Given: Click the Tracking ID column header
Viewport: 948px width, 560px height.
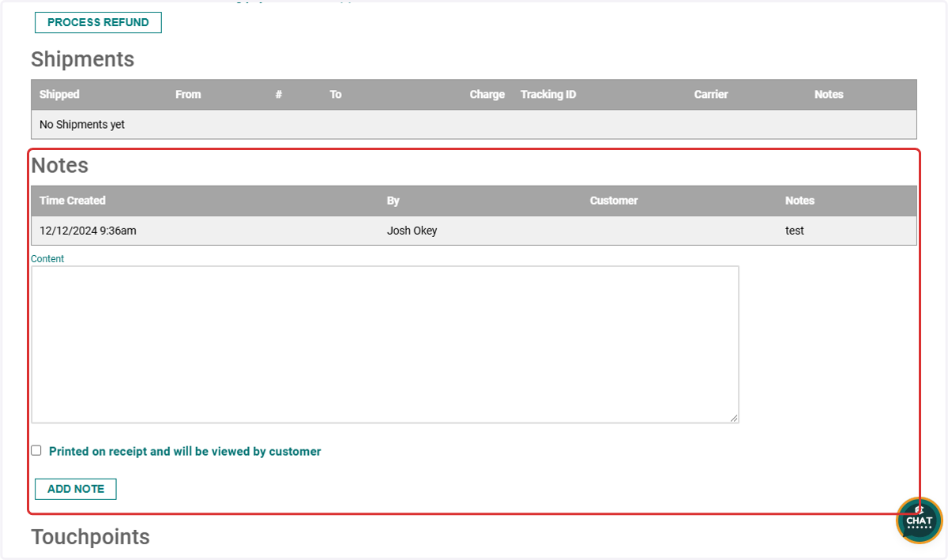Looking at the screenshot, I should pos(548,94).
